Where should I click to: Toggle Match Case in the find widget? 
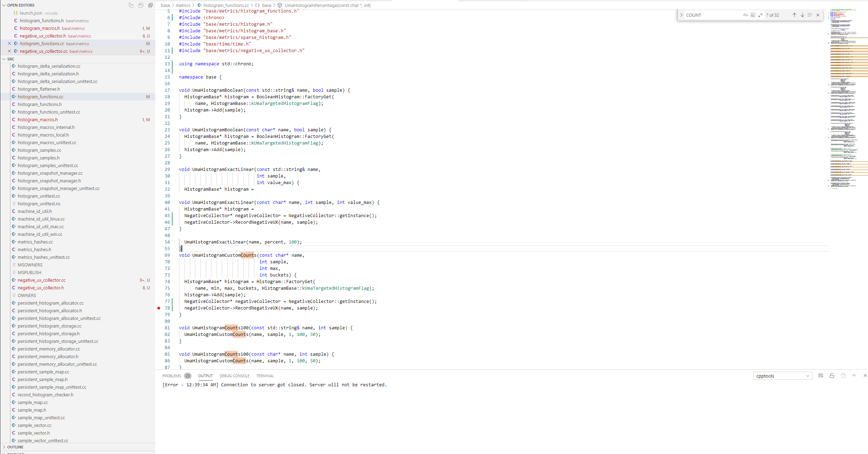(745, 15)
